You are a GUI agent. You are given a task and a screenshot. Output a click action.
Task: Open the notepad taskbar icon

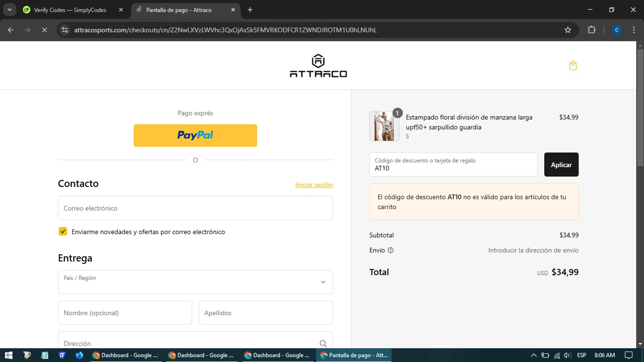coord(45,355)
